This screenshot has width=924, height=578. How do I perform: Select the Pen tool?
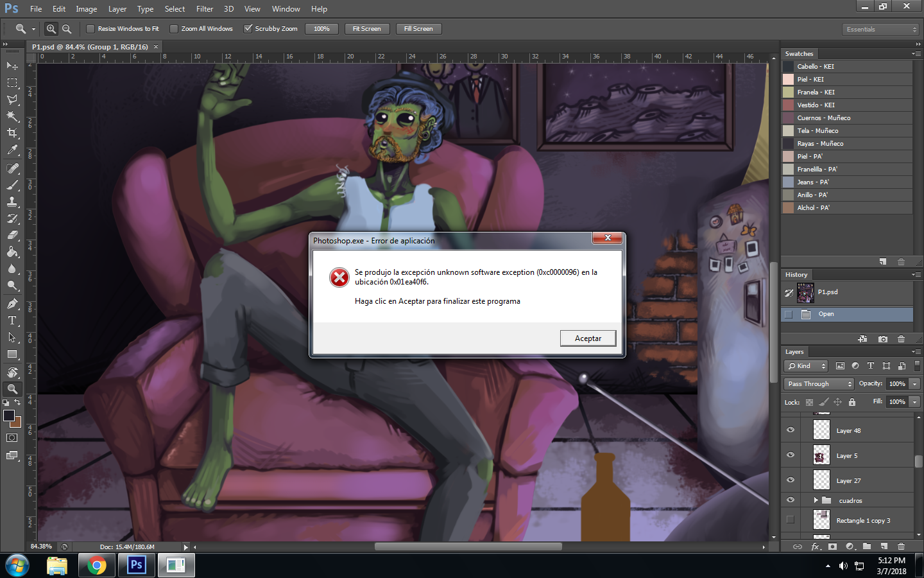(12, 303)
